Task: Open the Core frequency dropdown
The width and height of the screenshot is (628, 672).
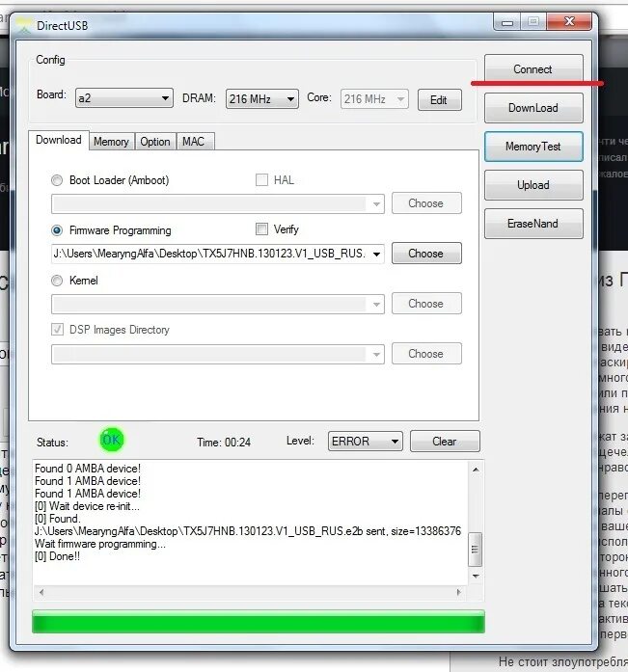Action: 374,99
